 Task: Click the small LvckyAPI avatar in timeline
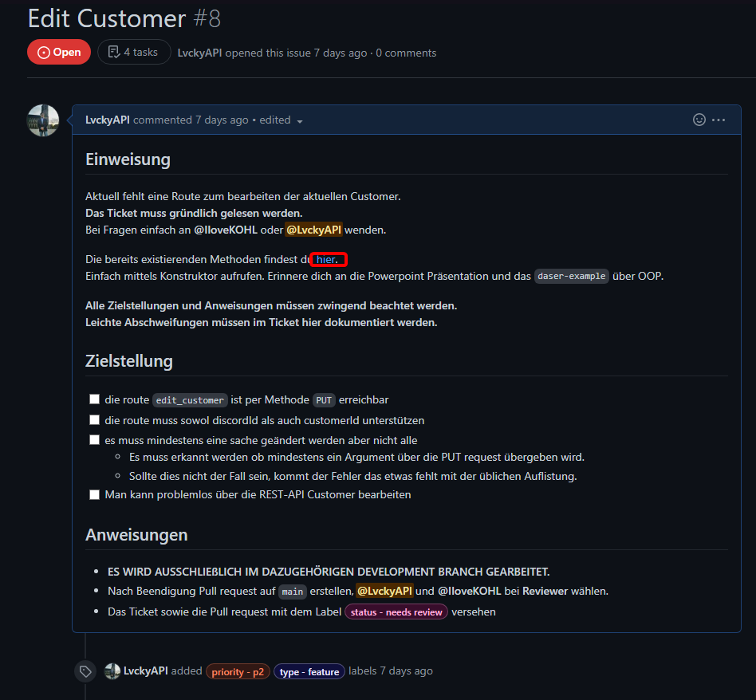112,671
